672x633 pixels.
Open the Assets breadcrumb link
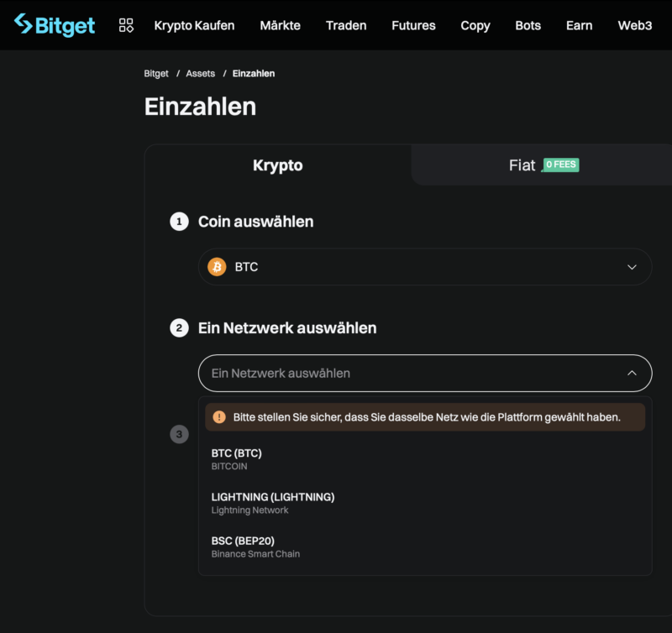[x=200, y=73]
